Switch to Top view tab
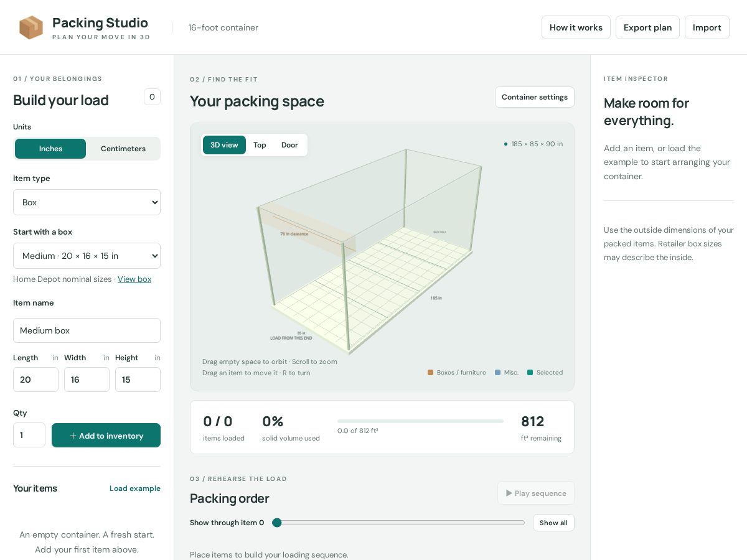 pos(260,145)
